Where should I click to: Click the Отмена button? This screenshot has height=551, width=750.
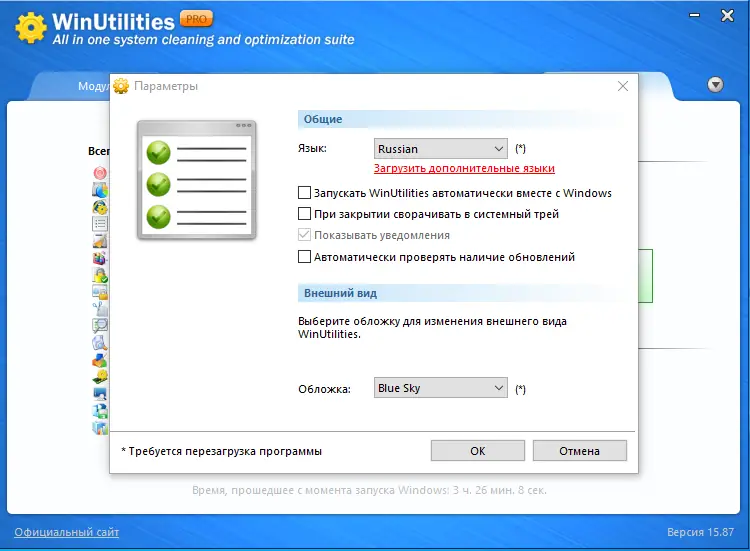(579, 451)
